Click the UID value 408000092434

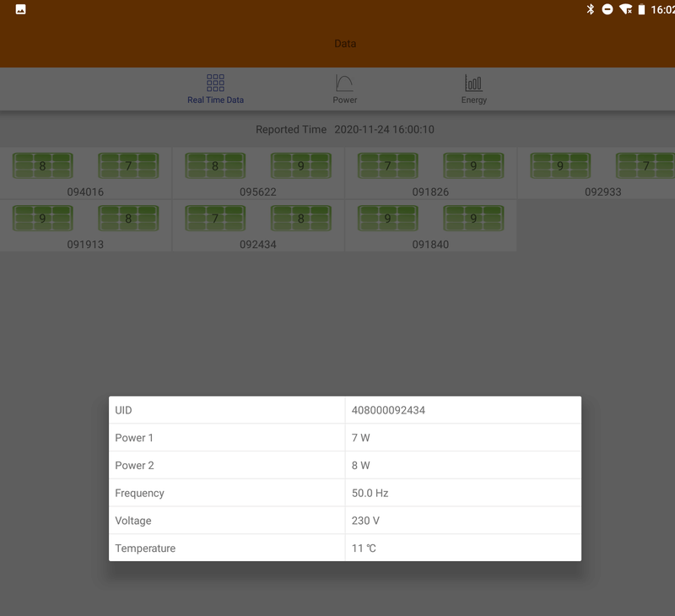click(x=388, y=410)
